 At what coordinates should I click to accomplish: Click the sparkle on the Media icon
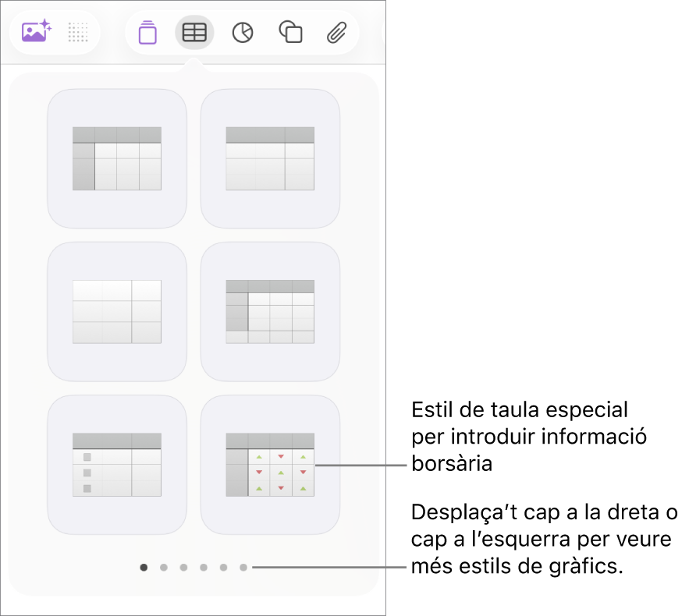click(x=45, y=22)
